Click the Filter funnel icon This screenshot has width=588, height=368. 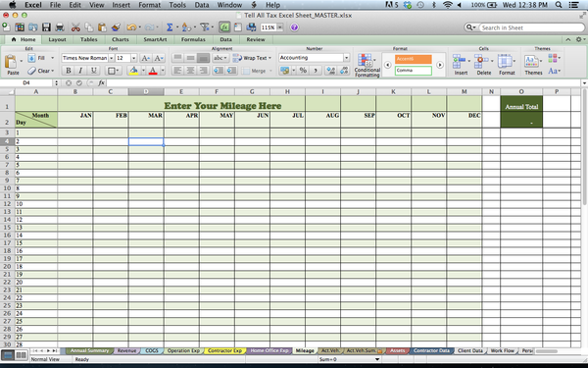click(x=205, y=27)
